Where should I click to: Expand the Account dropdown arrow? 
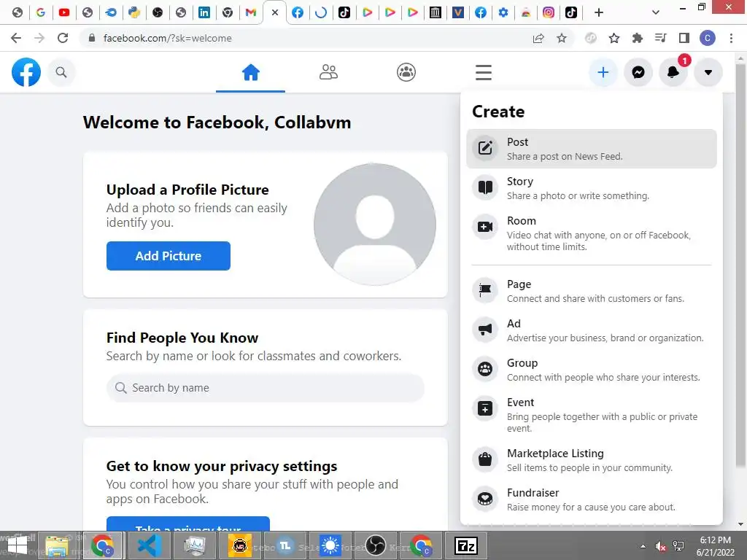point(708,72)
